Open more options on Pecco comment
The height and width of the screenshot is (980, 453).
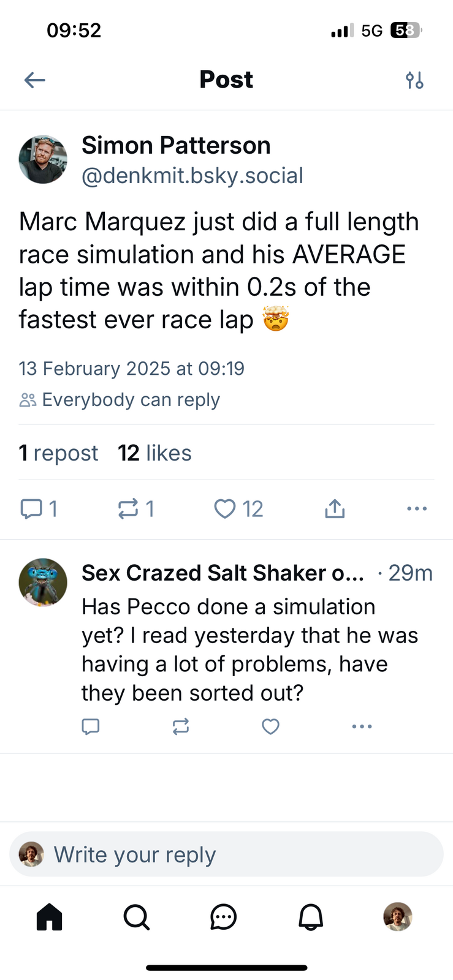pos(362,726)
